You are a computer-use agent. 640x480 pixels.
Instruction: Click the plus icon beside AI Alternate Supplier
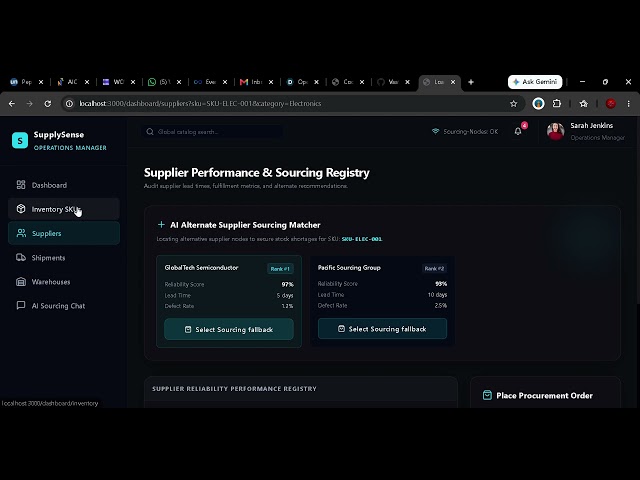coord(161,225)
